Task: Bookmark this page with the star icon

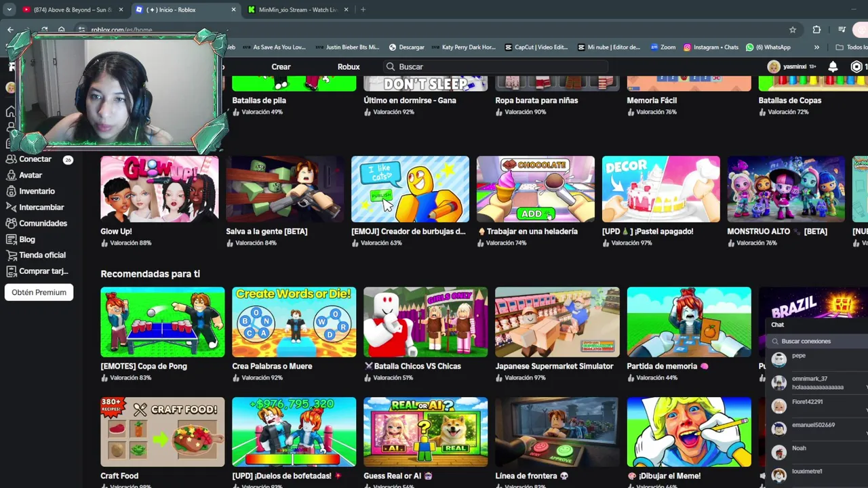Action: coord(793,30)
